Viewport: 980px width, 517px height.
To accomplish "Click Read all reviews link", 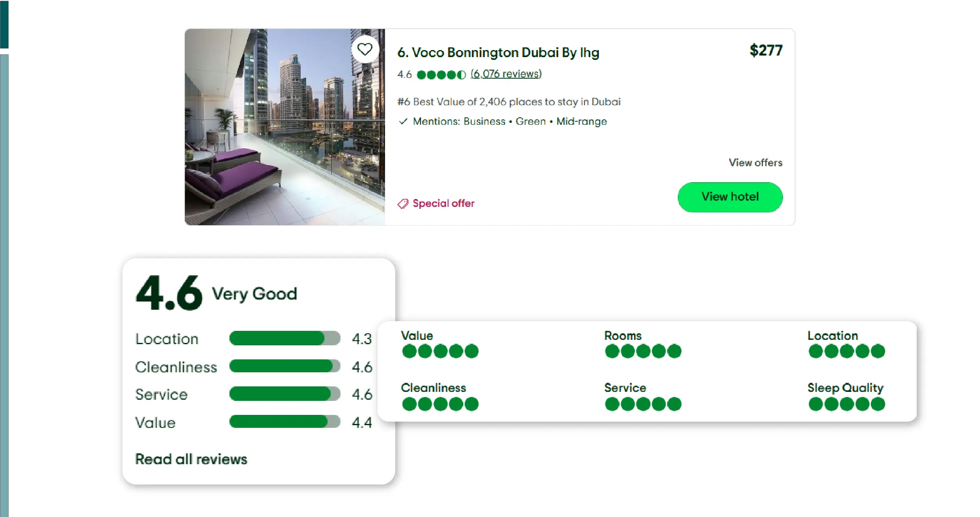I will point(191,459).
